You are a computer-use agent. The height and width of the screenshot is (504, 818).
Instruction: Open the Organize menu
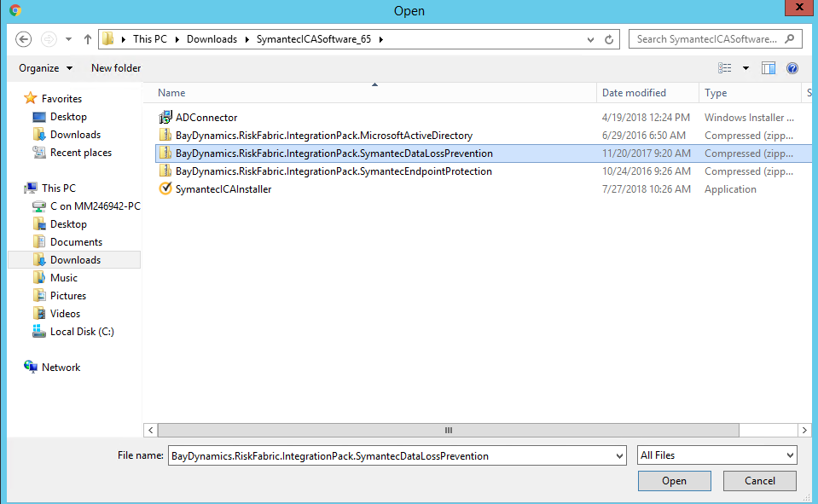tap(45, 68)
